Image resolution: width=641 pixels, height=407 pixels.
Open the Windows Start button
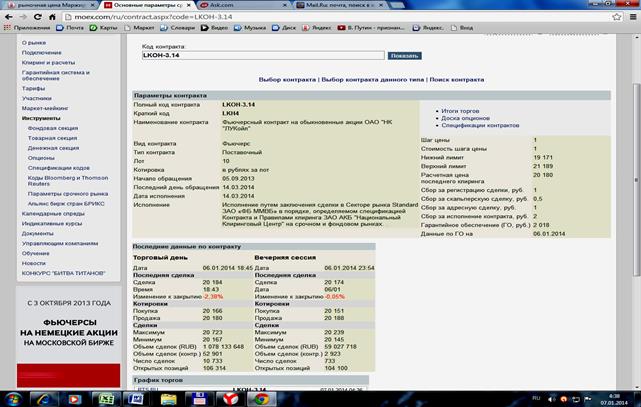click(13, 399)
